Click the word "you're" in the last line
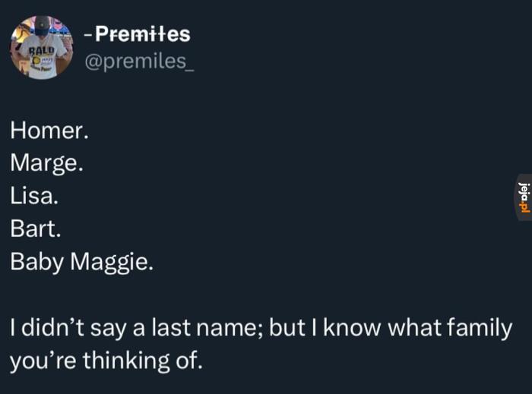532x394 pixels. click(43, 361)
